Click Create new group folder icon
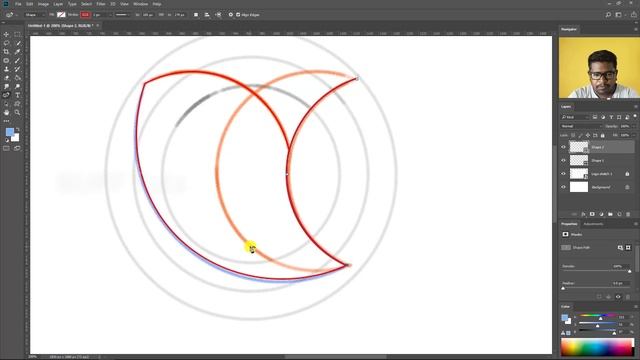Viewport: 640px width, 360px height. (x=610, y=214)
